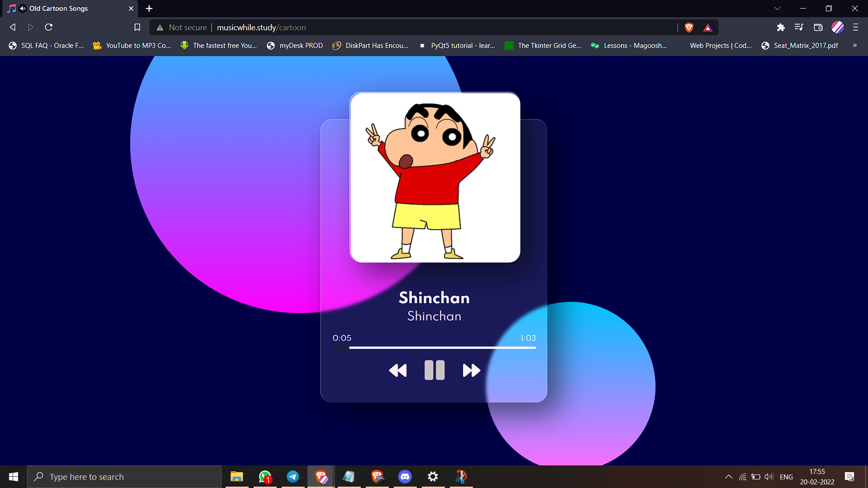The width and height of the screenshot is (868, 488).
Task: Bookmark this page via bookmark icon
Action: (137, 28)
